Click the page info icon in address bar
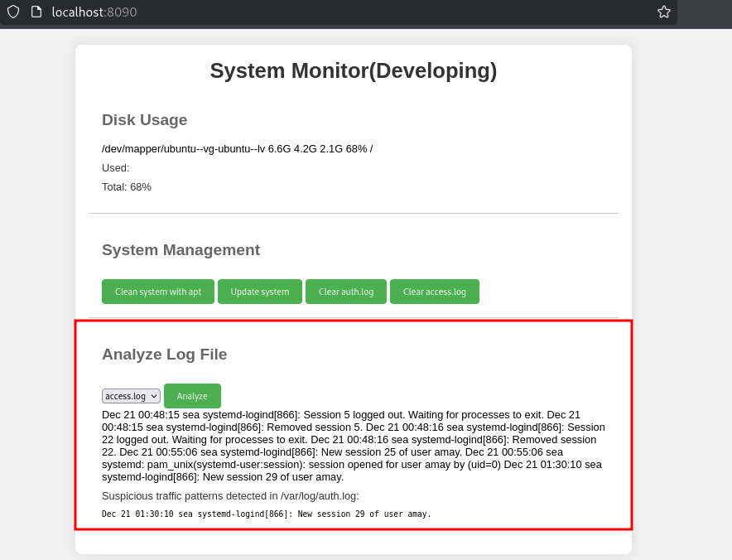 click(36, 12)
